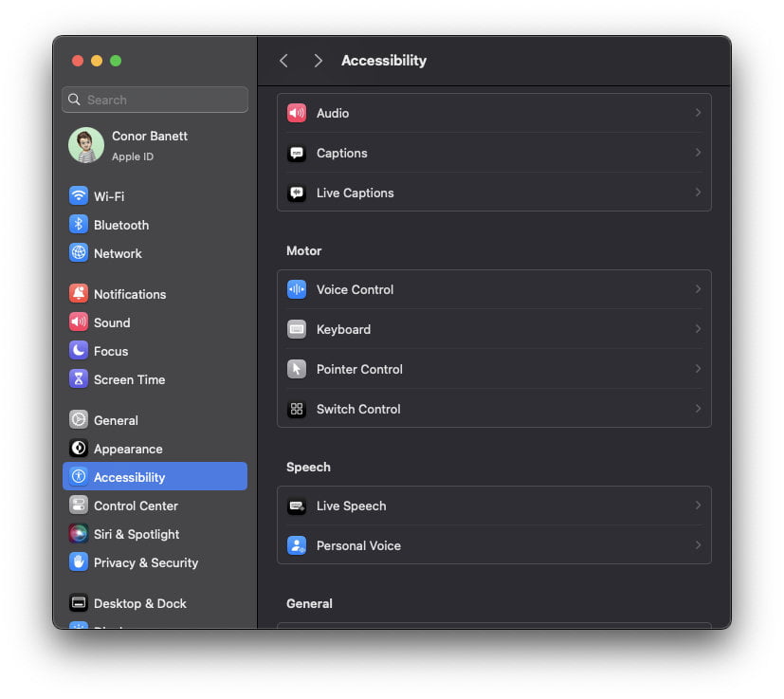Select the Audio speaker icon

point(297,112)
